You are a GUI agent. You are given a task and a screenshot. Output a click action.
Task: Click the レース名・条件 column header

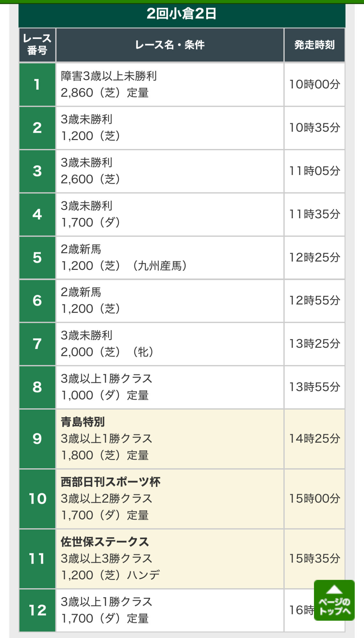(x=170, y=45)
